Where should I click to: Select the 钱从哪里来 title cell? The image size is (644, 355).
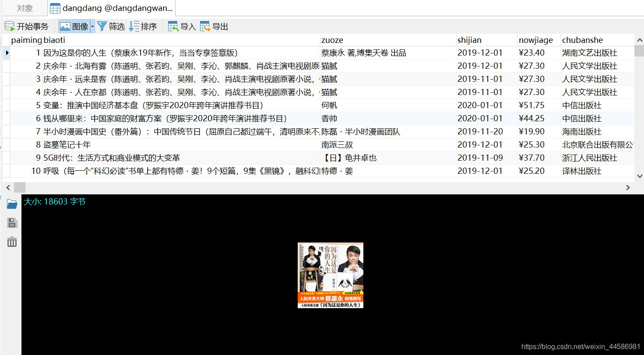coord(181,119)
